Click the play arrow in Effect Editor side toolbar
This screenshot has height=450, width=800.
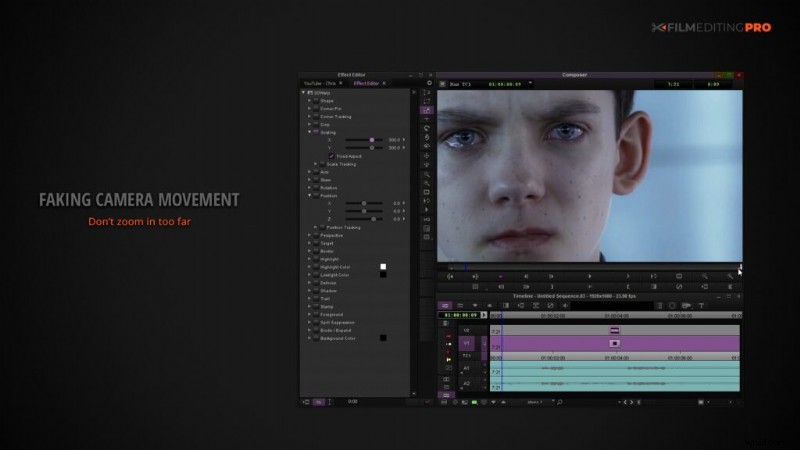tap(427, 210)
